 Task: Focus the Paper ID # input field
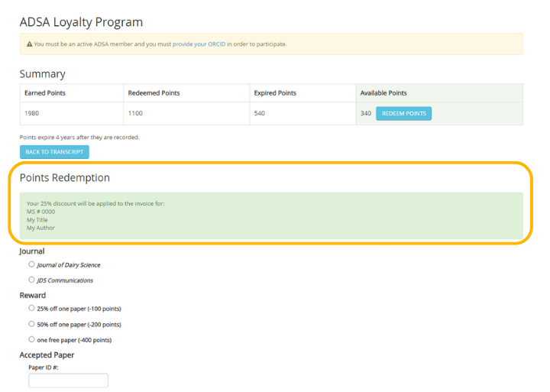[x=69, y=381]
